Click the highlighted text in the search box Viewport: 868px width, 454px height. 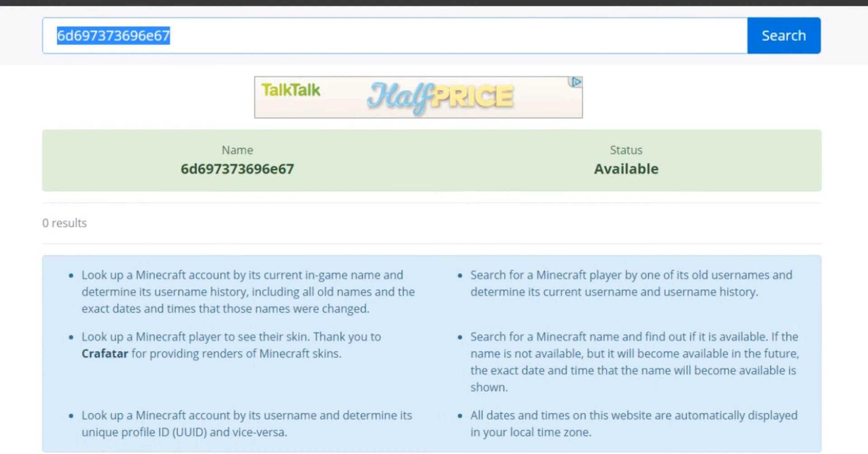[x=113, y=35]
